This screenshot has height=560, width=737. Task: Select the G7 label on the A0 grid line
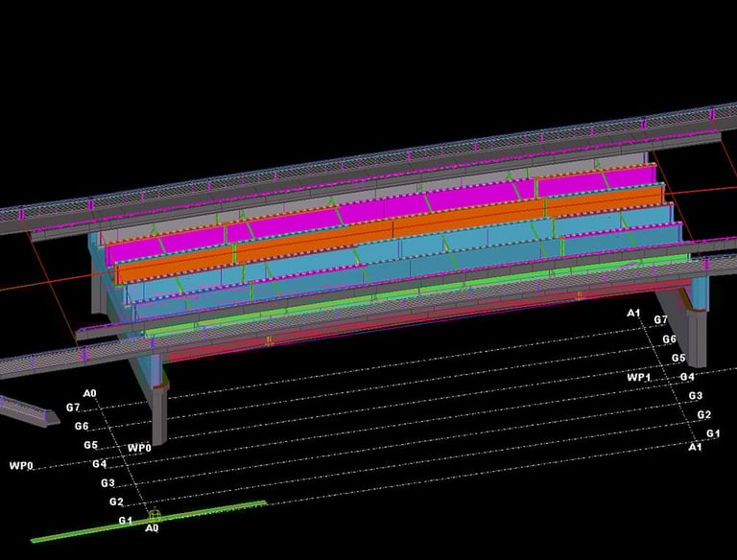(x=73, y=408)
